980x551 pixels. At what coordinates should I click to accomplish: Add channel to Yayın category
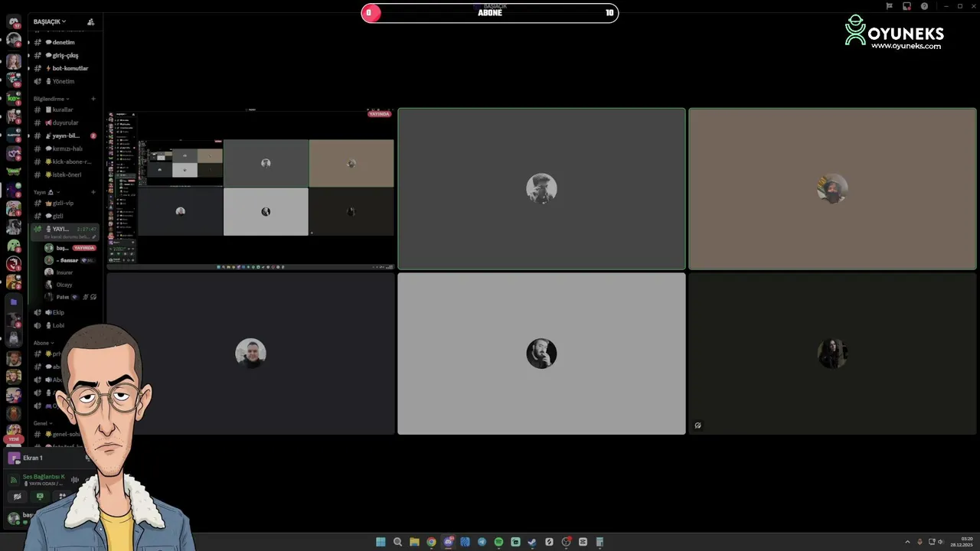coord(93,192)
